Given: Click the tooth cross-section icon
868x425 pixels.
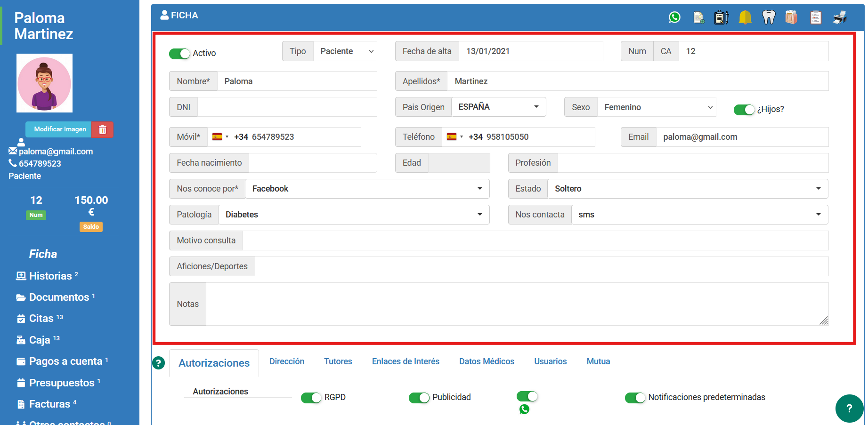Looking at the screenshot, I should [x=791, y=17].
